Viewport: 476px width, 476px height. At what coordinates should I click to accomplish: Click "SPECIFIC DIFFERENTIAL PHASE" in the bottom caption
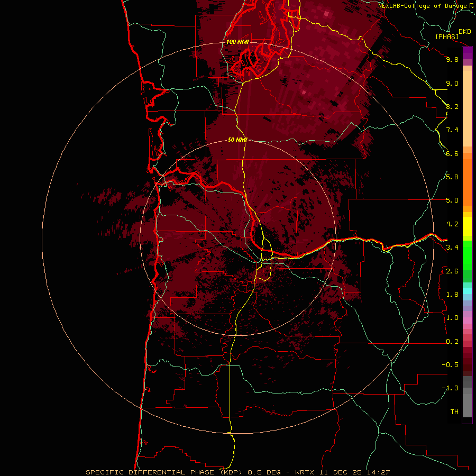[151, 472]
